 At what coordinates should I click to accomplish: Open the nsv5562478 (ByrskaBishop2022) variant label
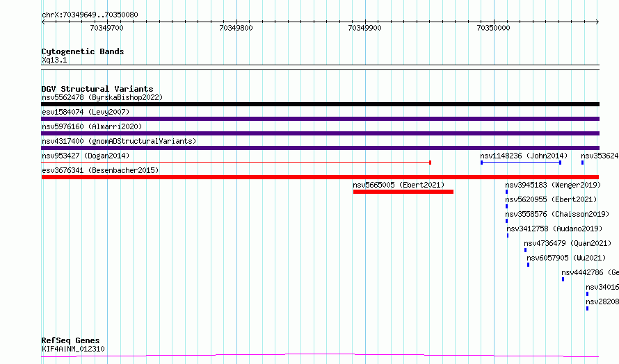pos(102,97)
